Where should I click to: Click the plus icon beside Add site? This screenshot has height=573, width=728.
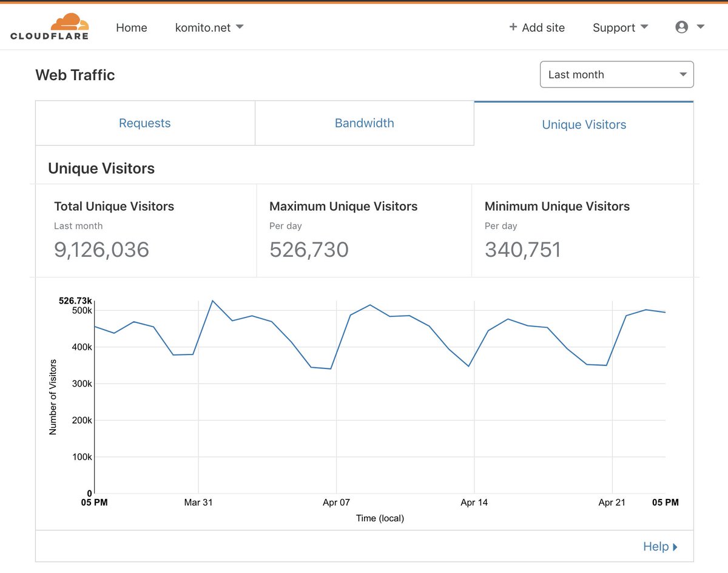point(513,27)
